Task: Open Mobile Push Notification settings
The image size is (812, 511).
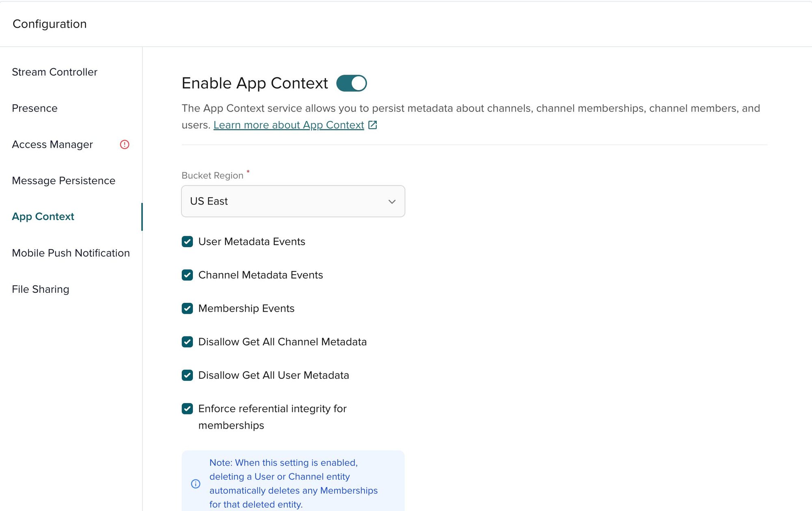Action: (71, 253)
